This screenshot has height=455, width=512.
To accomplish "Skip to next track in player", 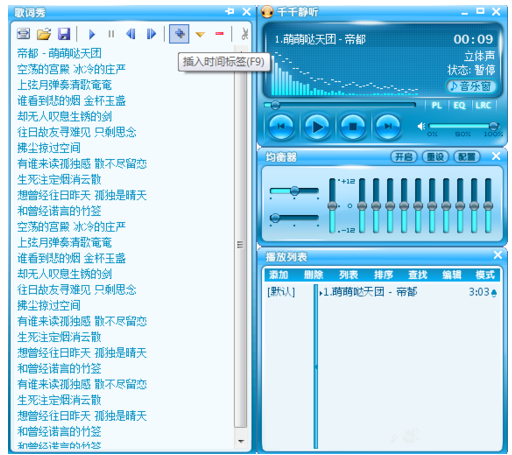I will pyautogui.click(x=388, y=126).
